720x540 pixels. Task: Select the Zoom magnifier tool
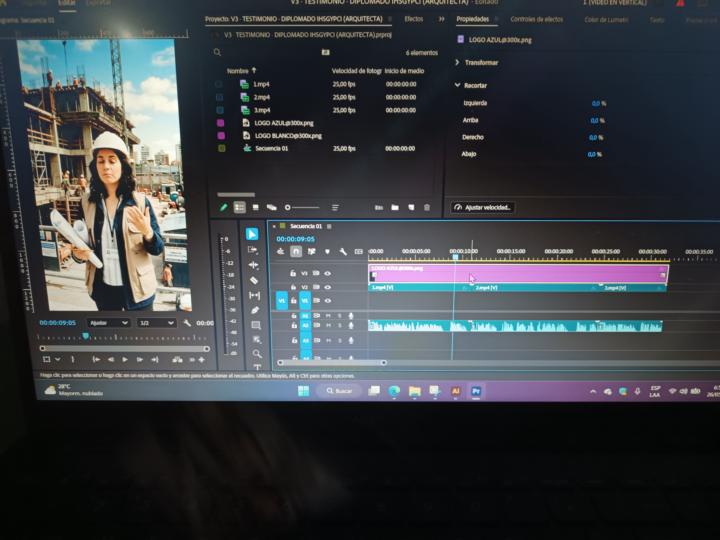click(257, 353)
